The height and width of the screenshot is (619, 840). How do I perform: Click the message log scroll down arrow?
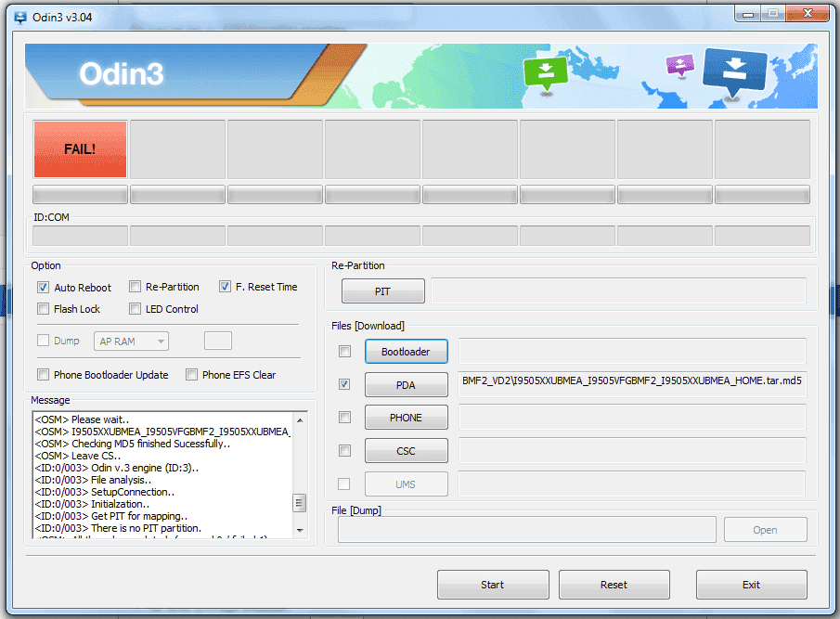pyautogui.click(x=300, y=530)
